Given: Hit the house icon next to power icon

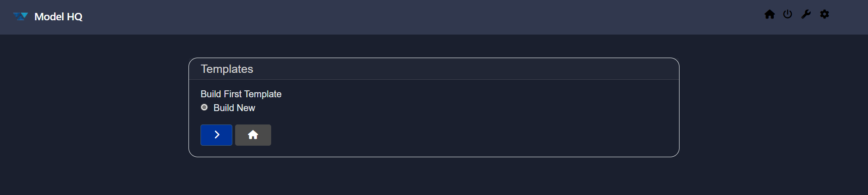Looking at the screenshot, I should pyautogui.click(x=770, y=14).
